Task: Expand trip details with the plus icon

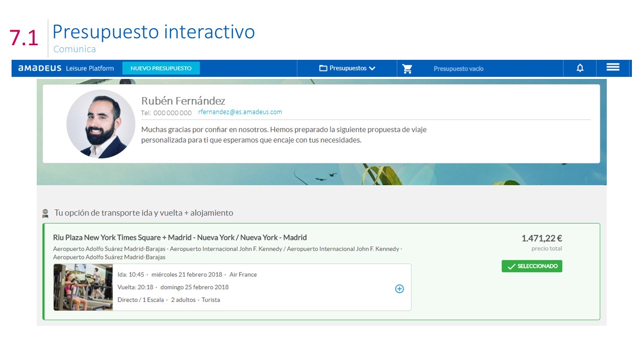Action: tap(399, 289)
